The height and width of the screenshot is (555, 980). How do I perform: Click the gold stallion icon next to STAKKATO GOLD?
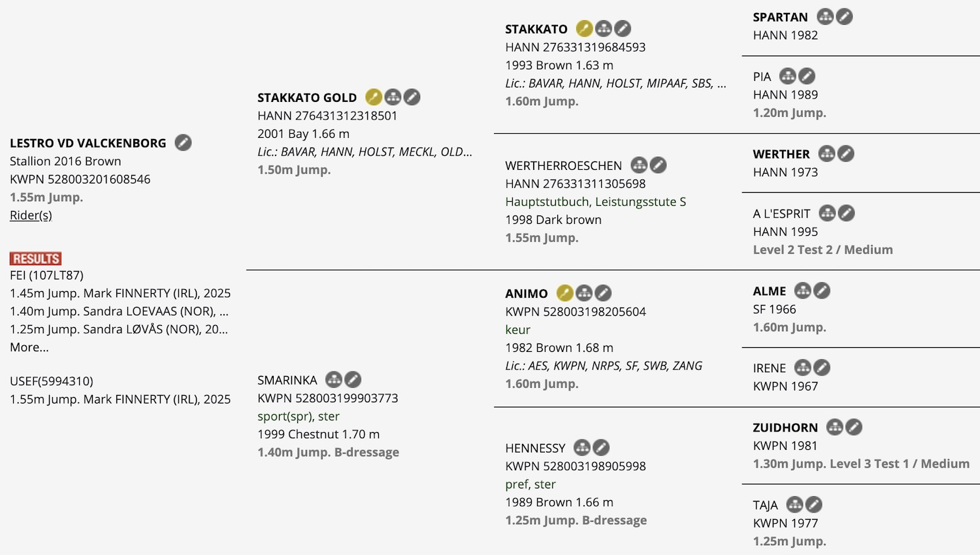[x=373, y=97]
